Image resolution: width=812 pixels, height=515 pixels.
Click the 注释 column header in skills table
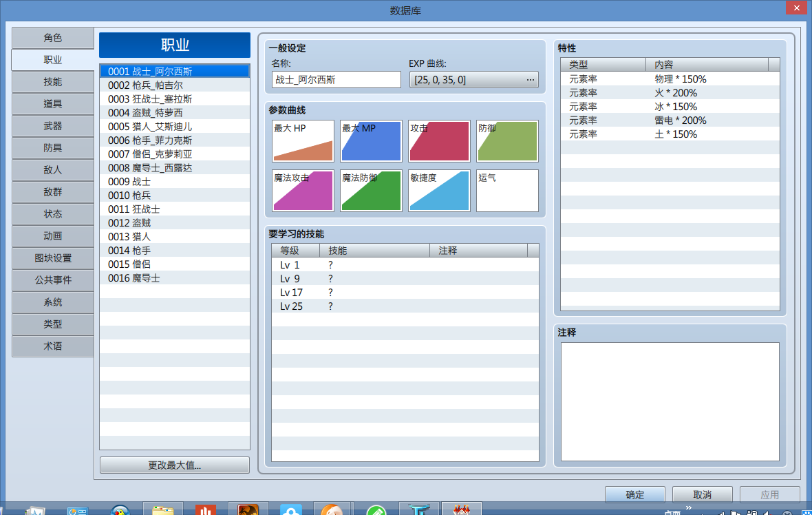(x=479, y=251)
